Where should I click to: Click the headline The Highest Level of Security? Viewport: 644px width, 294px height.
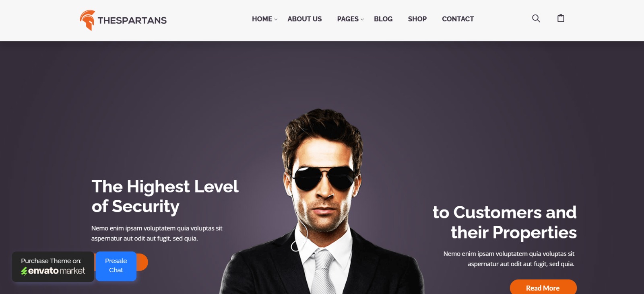click(165, 196)
